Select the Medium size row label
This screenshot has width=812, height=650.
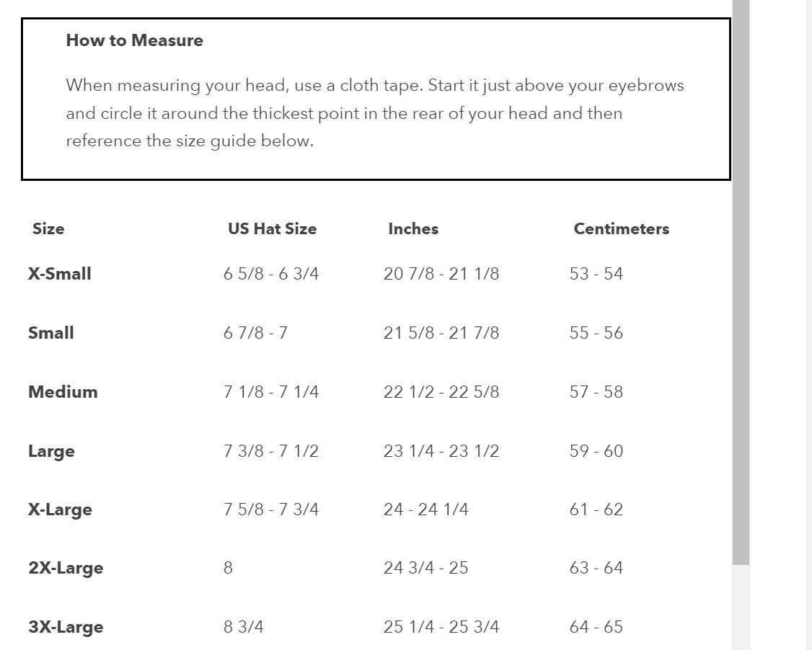[x=63, y=392]
